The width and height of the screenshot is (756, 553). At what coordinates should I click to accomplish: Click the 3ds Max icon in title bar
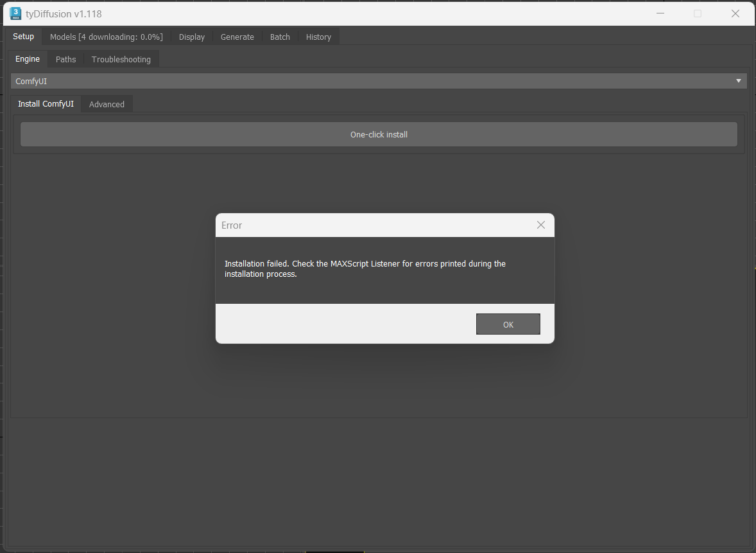(x=15, y=13)
